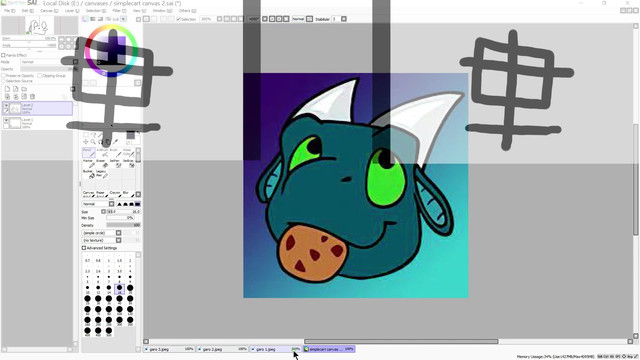Toggle the Selection checkbox in toolbar
The width and height of the screenshot is (640, 360).
178,19
